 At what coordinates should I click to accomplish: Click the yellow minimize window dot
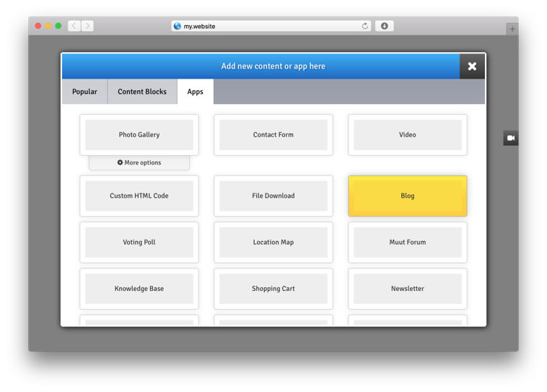[x=48, y=26]
